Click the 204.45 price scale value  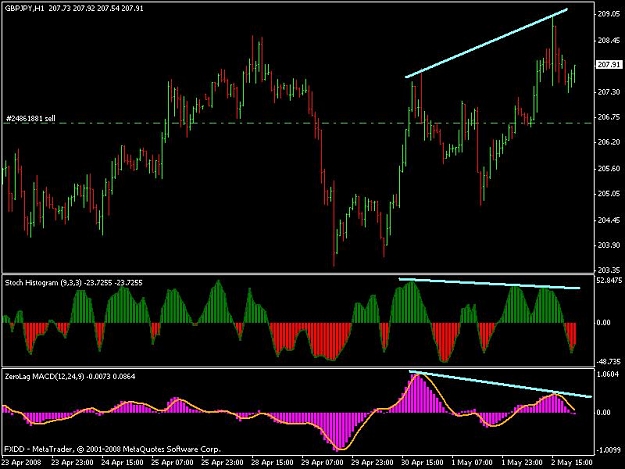click(609, 220)
